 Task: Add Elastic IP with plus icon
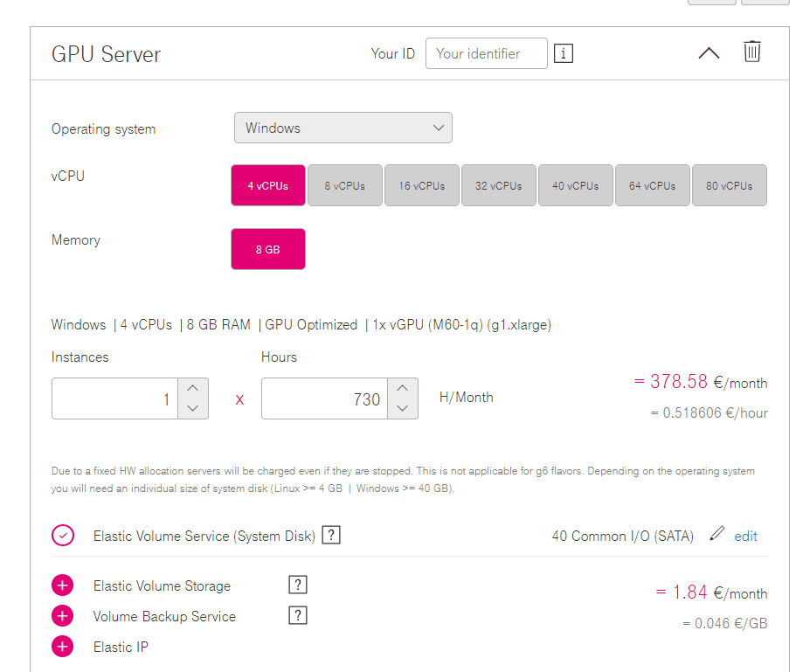coord(62,646)
